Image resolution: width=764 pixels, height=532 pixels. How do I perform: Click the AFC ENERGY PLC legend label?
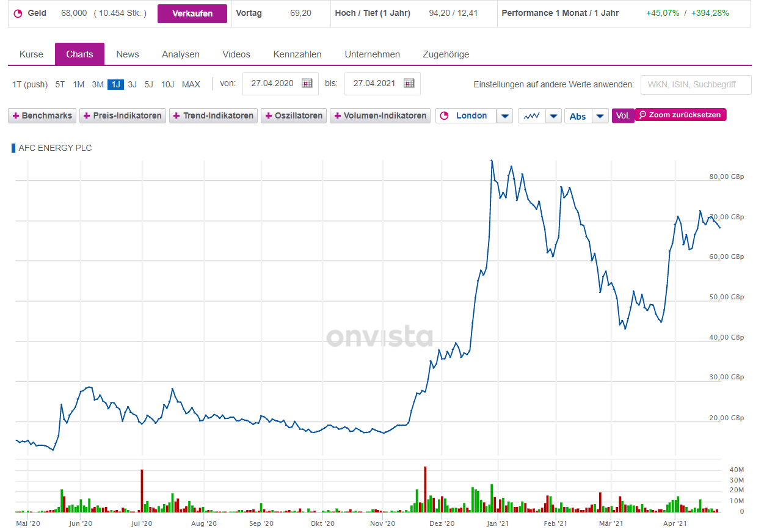point(55,148)
